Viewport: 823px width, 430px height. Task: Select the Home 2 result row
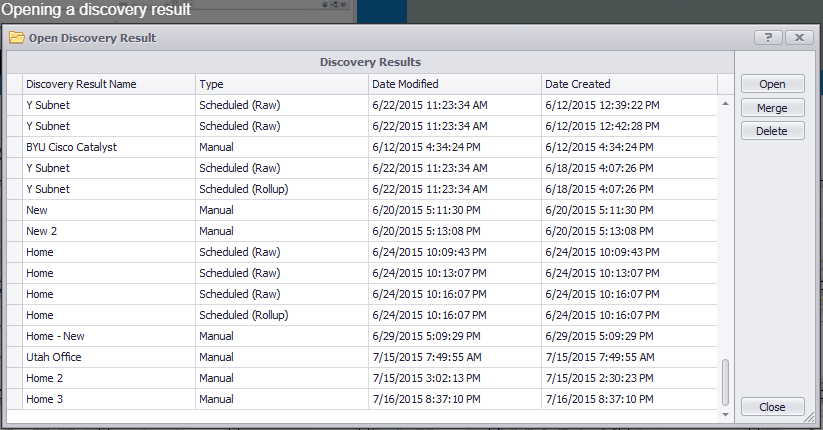click(45, 378)
